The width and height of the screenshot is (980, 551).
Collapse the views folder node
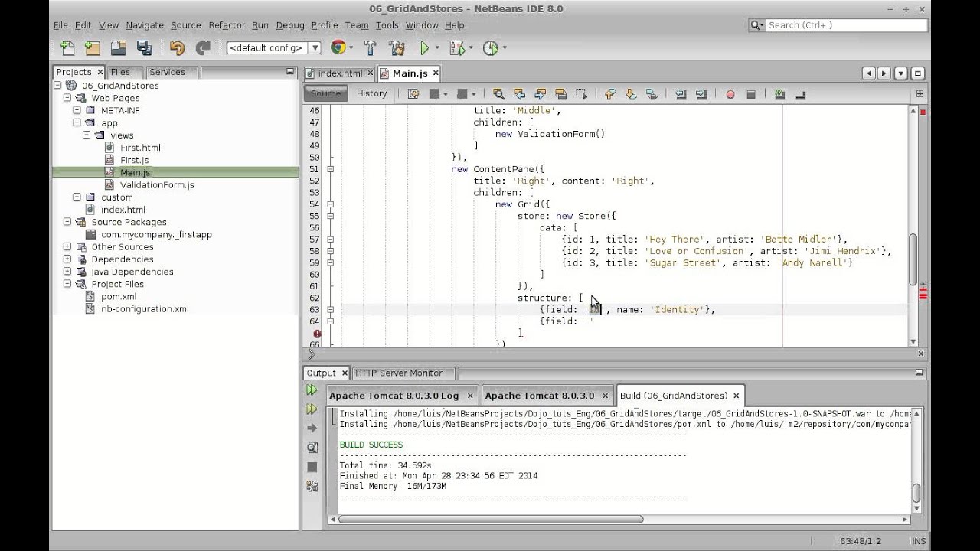pos(87,135)
